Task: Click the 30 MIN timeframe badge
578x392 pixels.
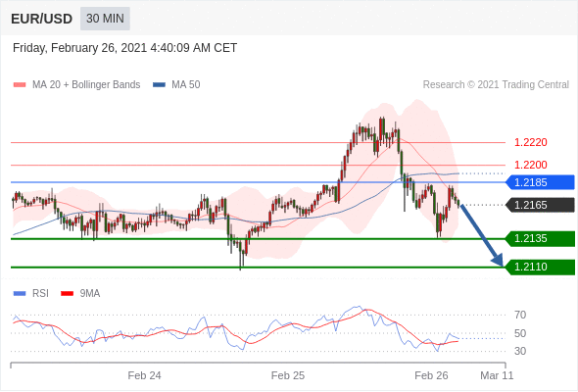Action: [x=105, y=19]
